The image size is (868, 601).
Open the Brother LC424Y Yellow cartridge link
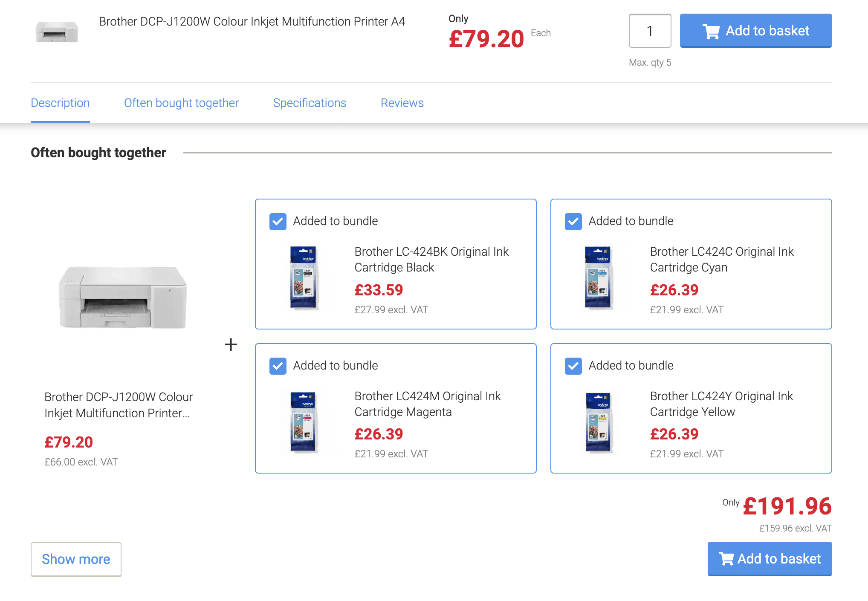click(721, 404)
